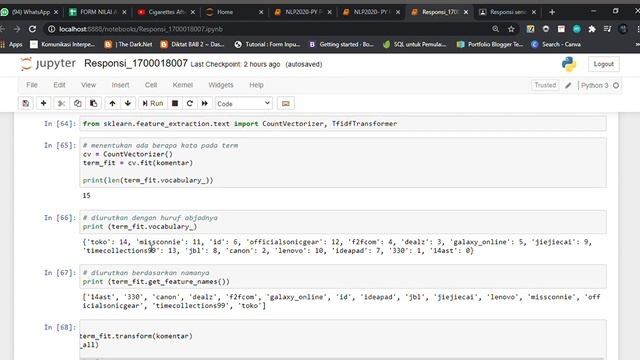Open the Edit menu

59,85
